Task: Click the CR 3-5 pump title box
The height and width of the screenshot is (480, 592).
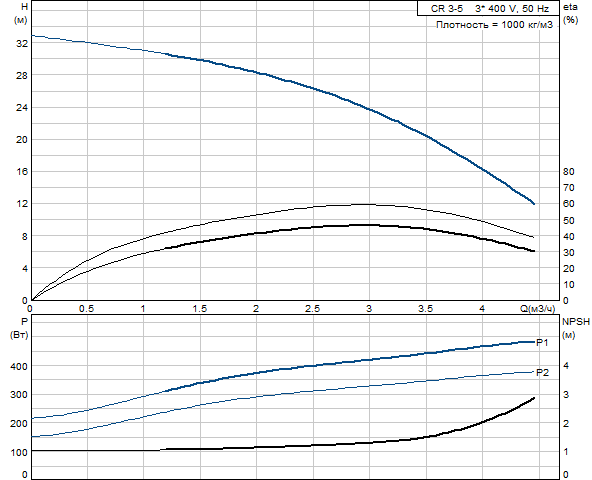Action: [x=488, y=8]
